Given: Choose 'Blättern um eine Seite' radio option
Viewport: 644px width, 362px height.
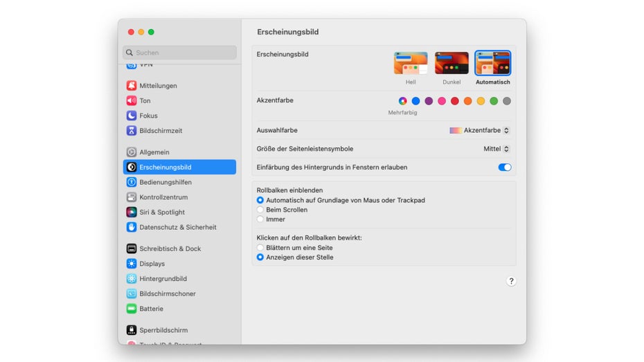Looking at the screenshot, I should pyautogui.click(x=260, y=248).
